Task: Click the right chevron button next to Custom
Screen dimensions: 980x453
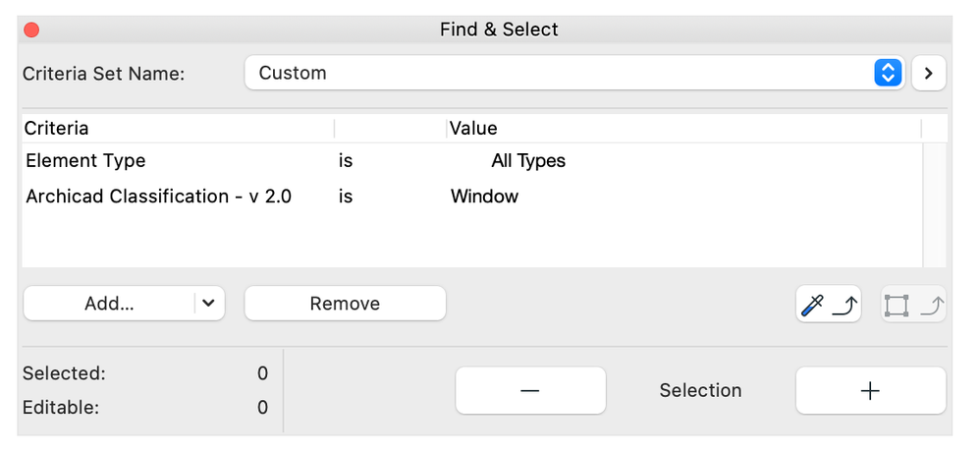Action: pyautogui.click(x=928, y=73)
